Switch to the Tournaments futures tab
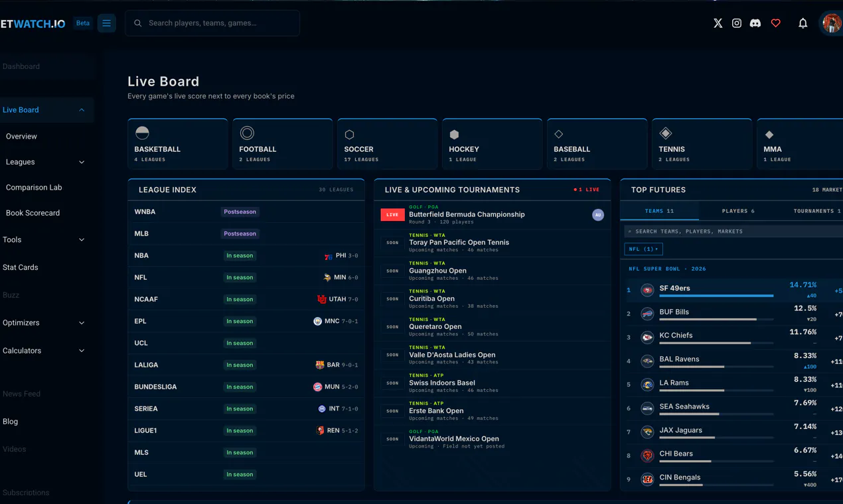Viewport: 843px width, 504px height. (816, 211)
